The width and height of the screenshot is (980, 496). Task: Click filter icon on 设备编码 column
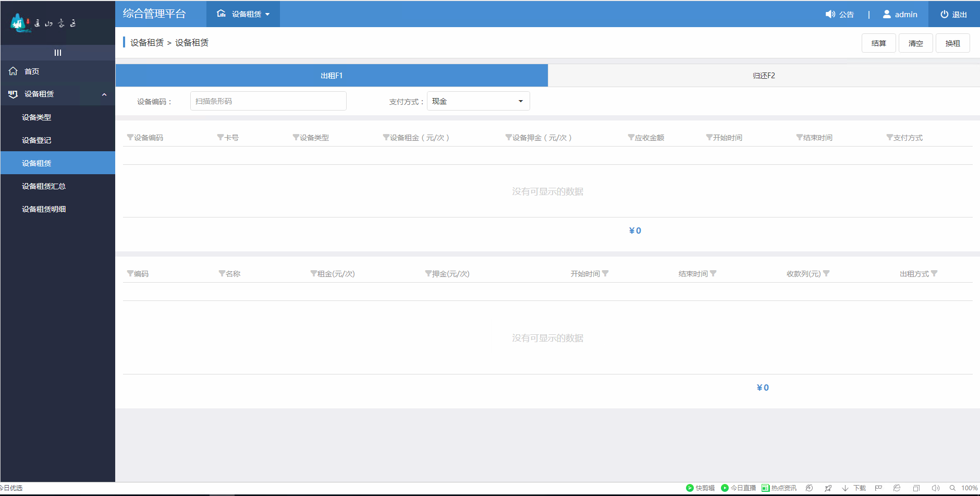coord(130,138)
